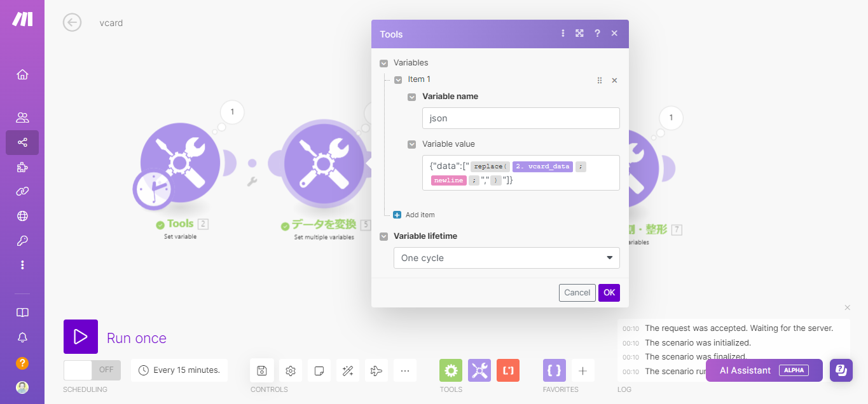Click the Cancel button

(x=577, y=293)
